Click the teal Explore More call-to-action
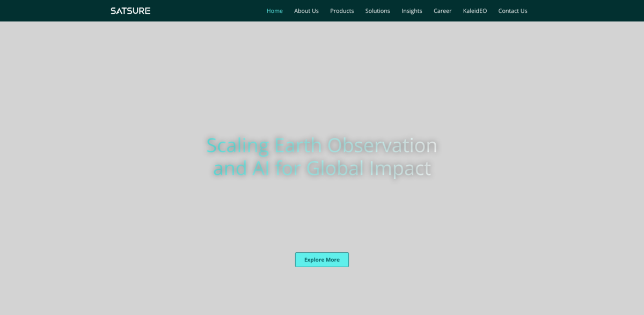The height and width of the screenshot is (315, 644). tap(321, 259)
